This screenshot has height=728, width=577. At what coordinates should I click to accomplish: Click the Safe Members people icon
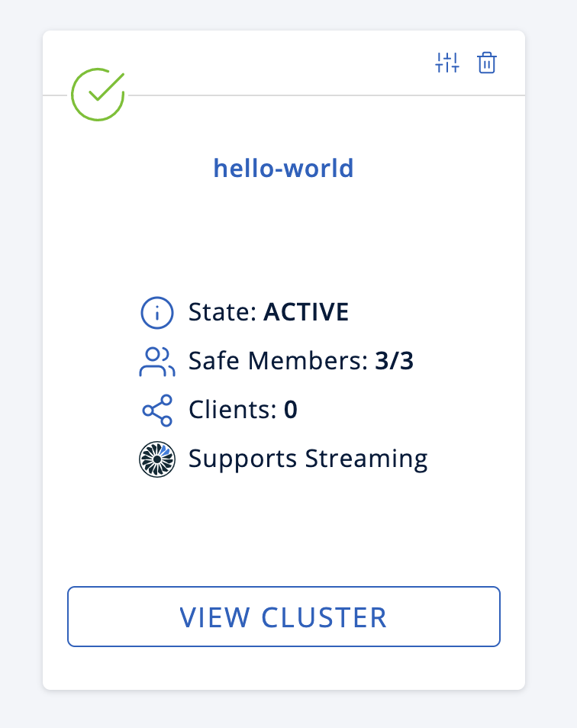point(157,361)
